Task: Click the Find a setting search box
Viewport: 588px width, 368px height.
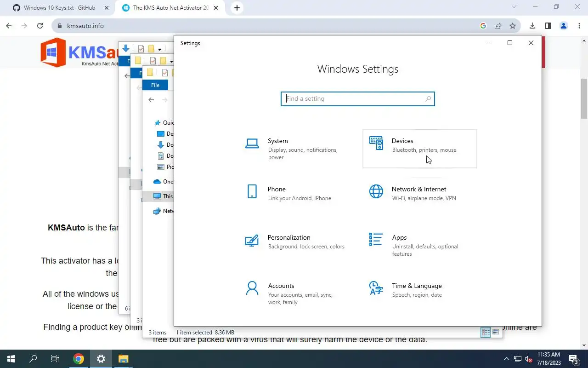Action: pyautogui.click(x=357, y=98)
